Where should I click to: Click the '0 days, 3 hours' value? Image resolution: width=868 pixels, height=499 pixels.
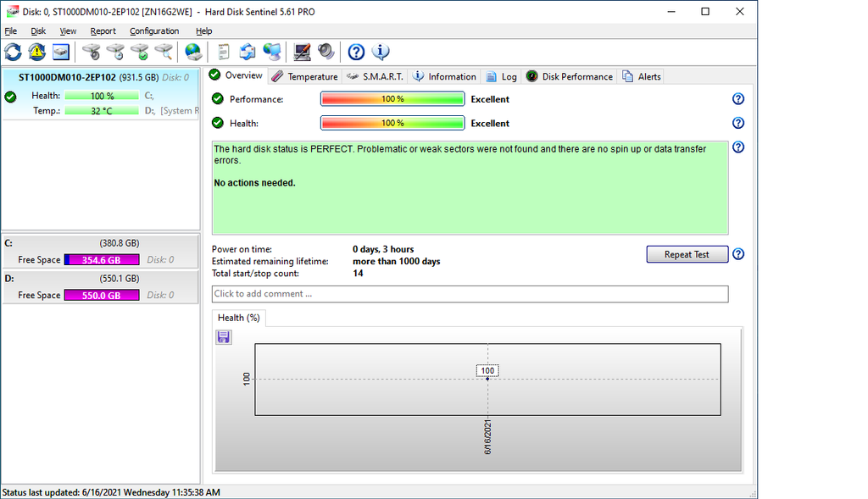[x=383, y=249]
